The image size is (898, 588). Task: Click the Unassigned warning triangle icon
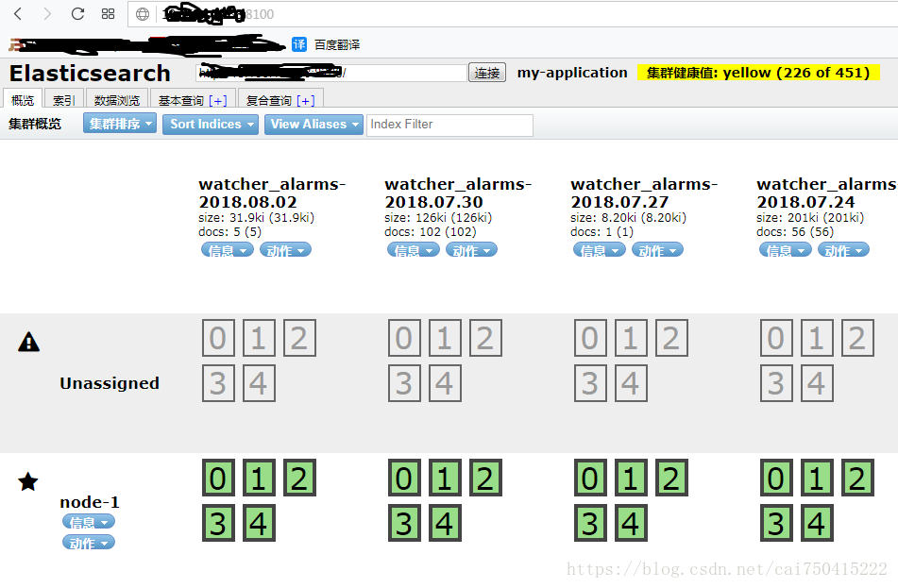point(28,342)
